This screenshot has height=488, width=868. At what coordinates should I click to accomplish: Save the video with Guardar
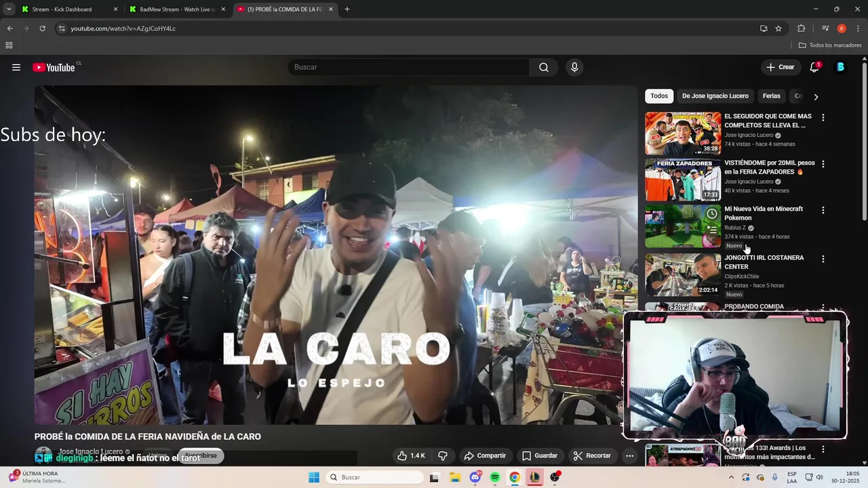click(539, 455)
